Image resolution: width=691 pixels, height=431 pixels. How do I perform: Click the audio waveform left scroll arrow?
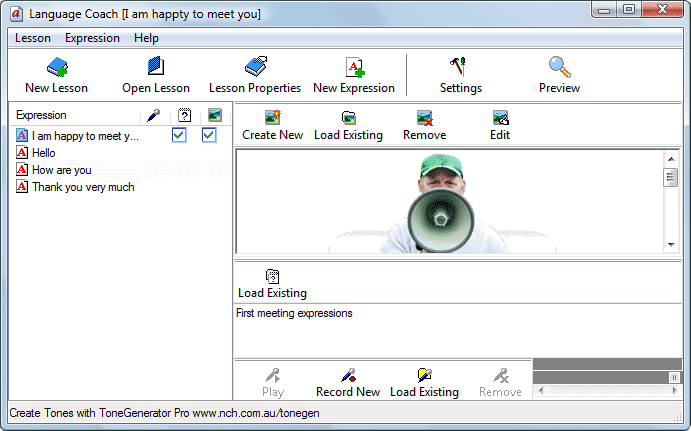pos(541,390)
